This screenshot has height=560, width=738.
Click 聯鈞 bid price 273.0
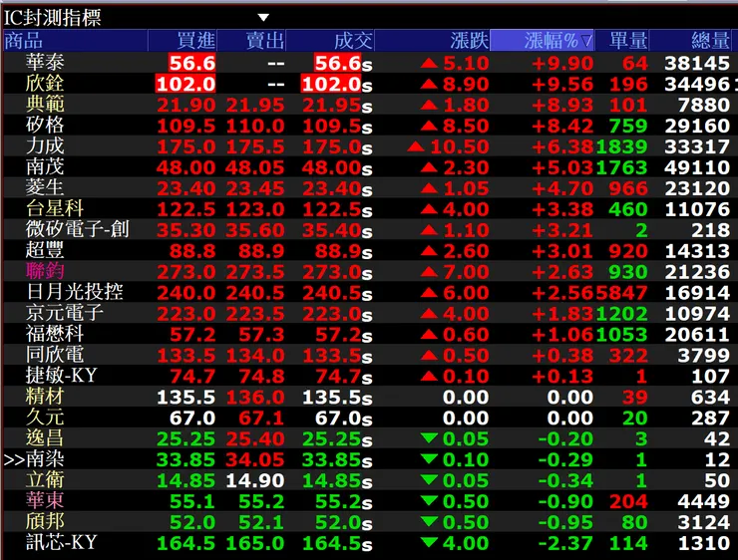185,272
